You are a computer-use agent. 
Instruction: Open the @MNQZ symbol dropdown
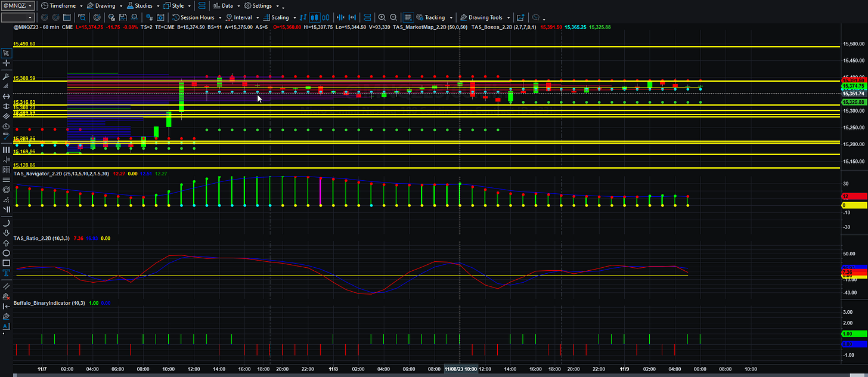[17, 5]
